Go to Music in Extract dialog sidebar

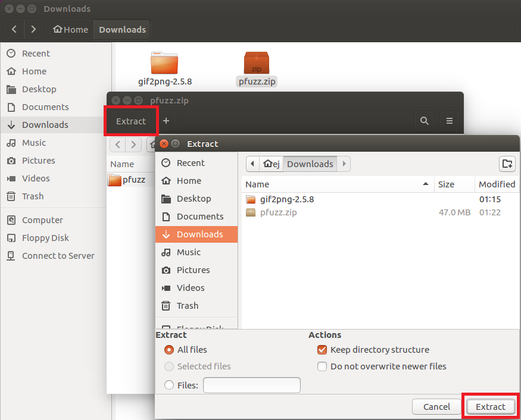[x=189, y=252]
